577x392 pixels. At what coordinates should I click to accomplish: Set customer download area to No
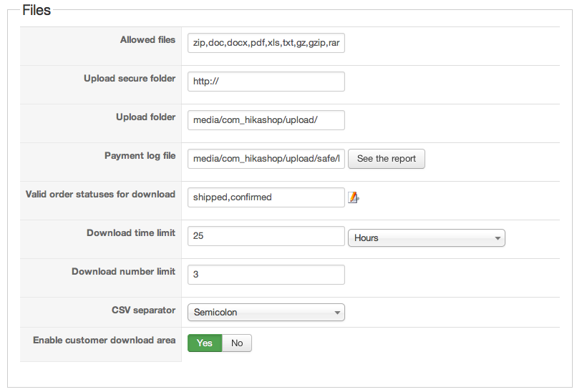tap(237, 343)
